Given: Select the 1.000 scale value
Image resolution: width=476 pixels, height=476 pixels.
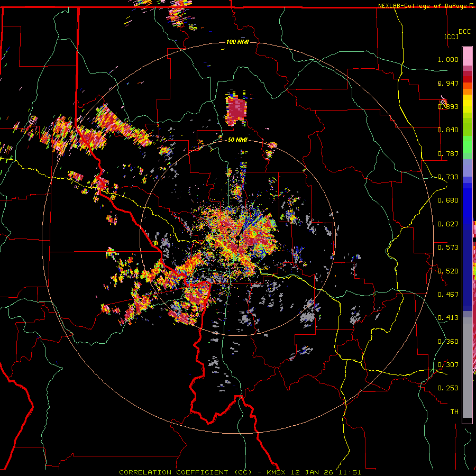Looking at the screenshot, I should [x=448, y=59].
